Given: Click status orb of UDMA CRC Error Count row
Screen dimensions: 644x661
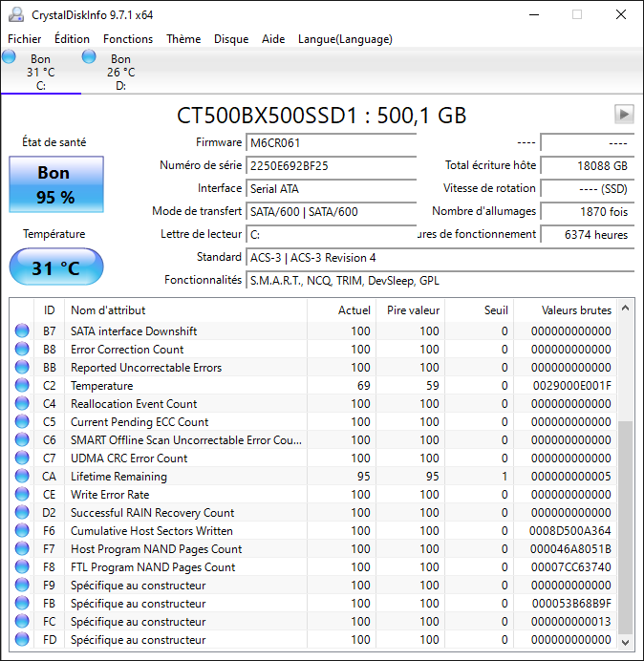Looking at the screenshot, I should [22, 458].
